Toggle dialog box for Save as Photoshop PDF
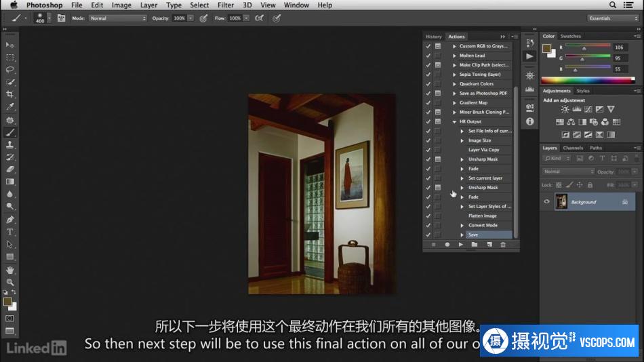 click(x=438, y=94)
